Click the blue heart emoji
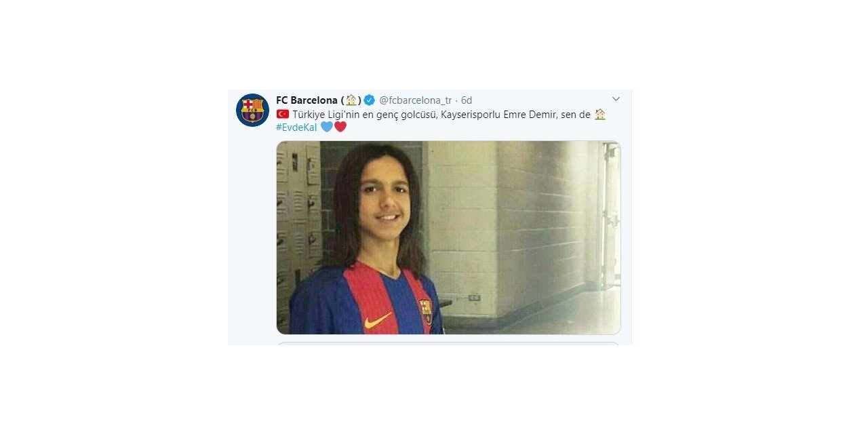Viewport: 868px width, 434px height. click(x=327, y=127)
